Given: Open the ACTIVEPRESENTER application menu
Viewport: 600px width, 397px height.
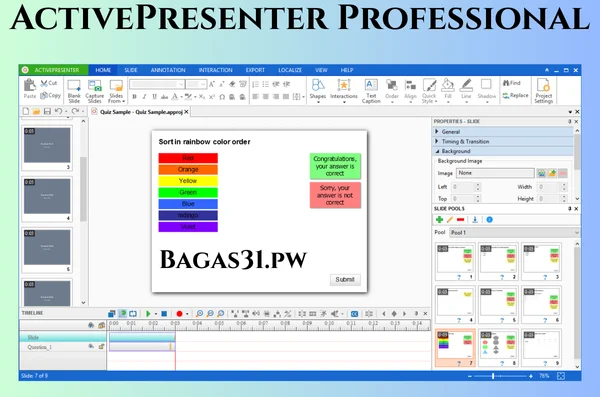Looking at the screenshot, I should click(x=53, y=70).
